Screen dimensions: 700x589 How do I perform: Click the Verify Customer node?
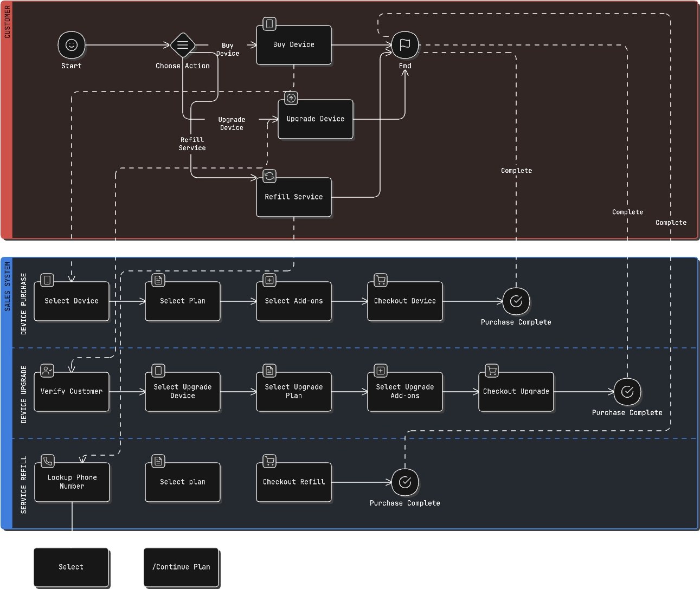(x=72, y=392)
